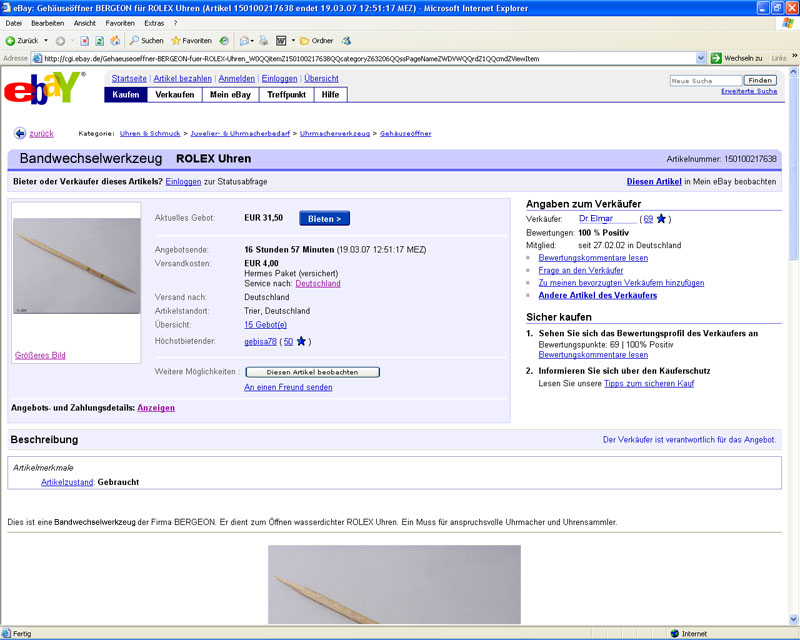
Task: Open the Bearbeiten menu
Action: click(x=47, y=23)
